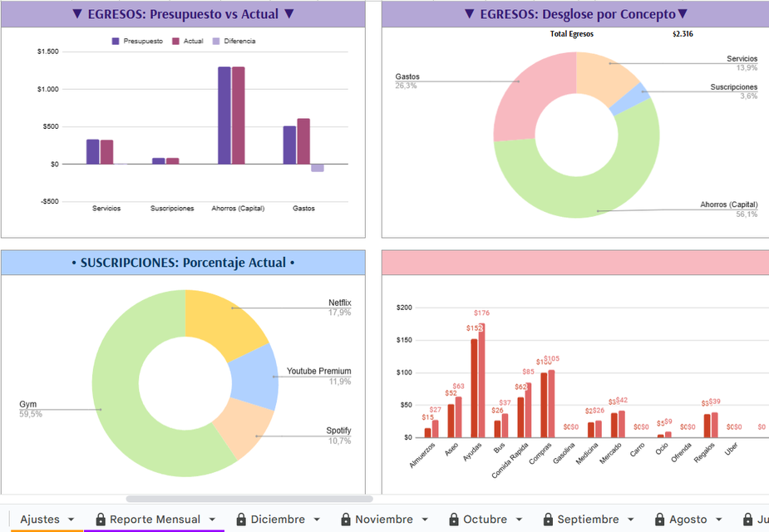Switch to the Ajustes sheet tab
Viewport: 769px width, 532px height.
click(39, 520)
